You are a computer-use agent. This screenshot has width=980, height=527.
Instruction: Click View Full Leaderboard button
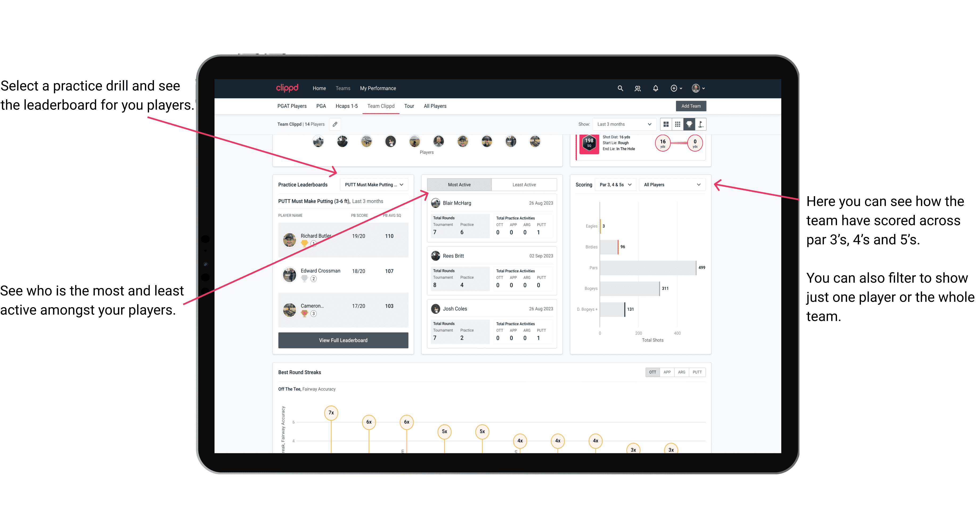pos(343,341)
